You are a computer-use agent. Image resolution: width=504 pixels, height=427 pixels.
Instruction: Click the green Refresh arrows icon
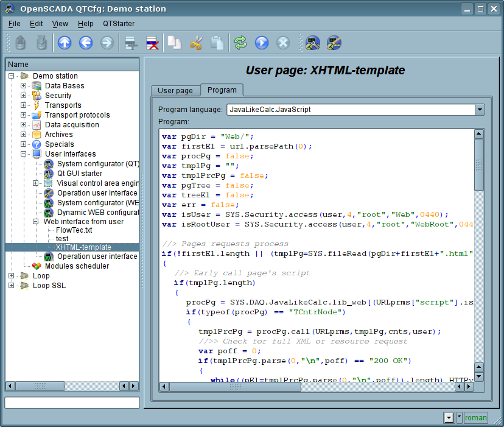pyautogui.click(x=240, y=43)
